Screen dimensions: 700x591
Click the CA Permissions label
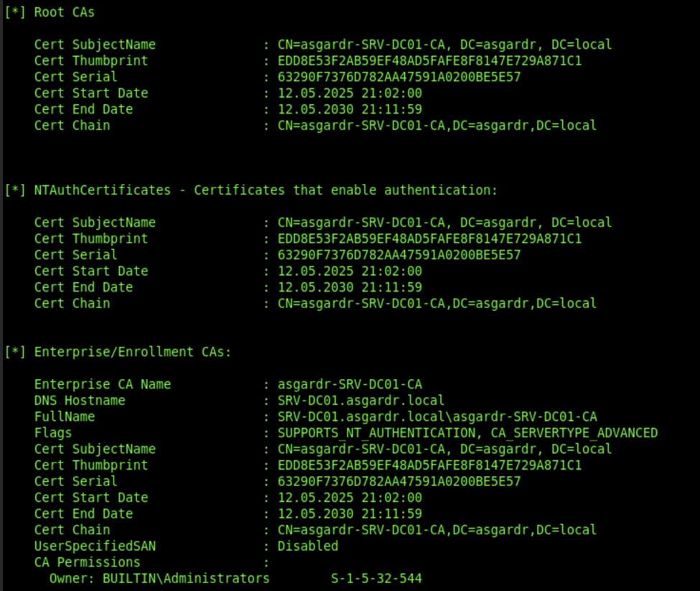(x=87, y=562)
